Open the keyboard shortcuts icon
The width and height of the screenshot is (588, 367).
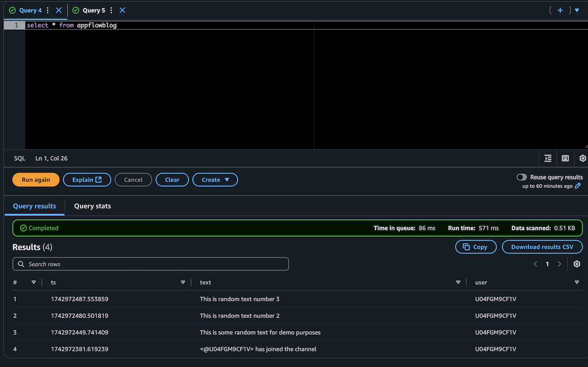point(565,158)
